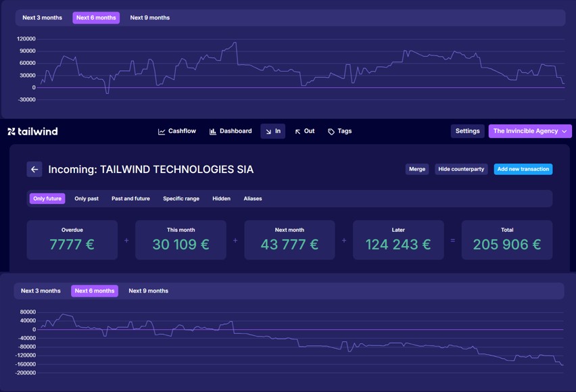Click the Next month 43 777 € card

pyautogui.click(x=289, y=240)
